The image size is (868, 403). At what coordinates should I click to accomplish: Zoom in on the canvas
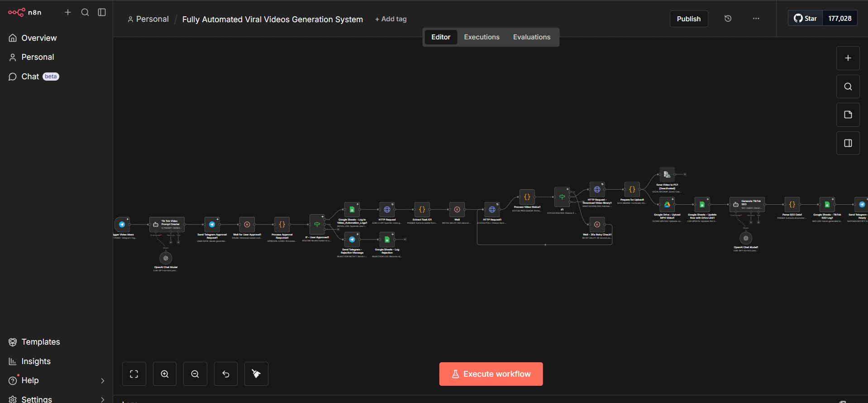(x=165, y=374)
